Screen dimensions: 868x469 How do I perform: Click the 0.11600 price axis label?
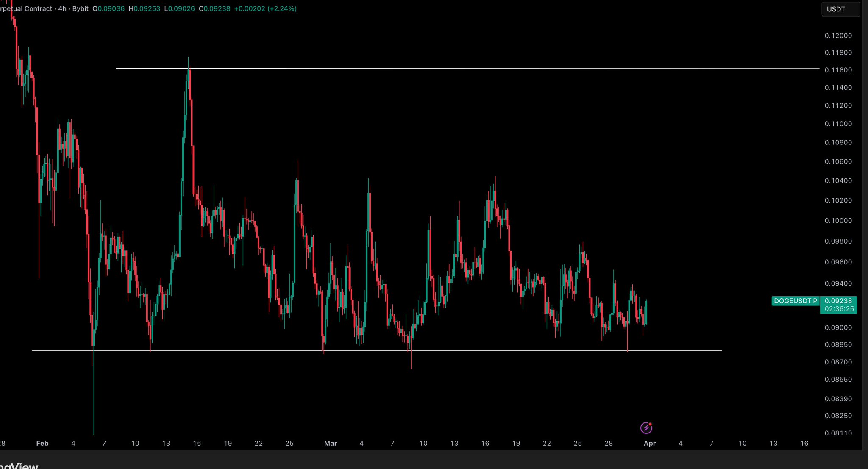click(838, 70)
